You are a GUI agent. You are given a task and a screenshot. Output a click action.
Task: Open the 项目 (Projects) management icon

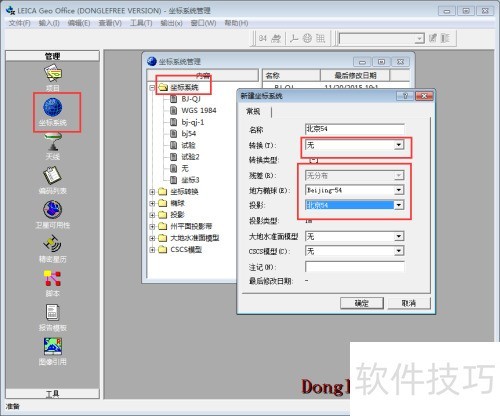53,73
